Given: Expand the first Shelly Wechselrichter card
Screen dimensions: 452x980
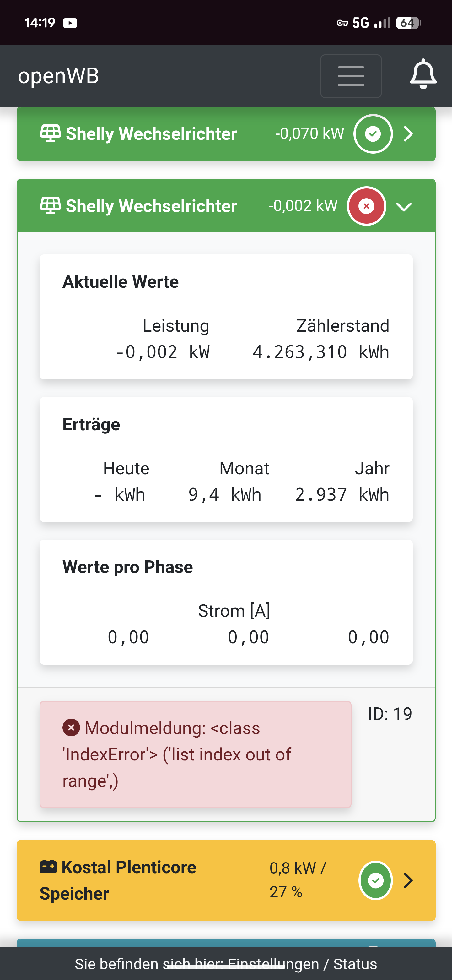Looking at the screenshot, I should coord(408,134).
